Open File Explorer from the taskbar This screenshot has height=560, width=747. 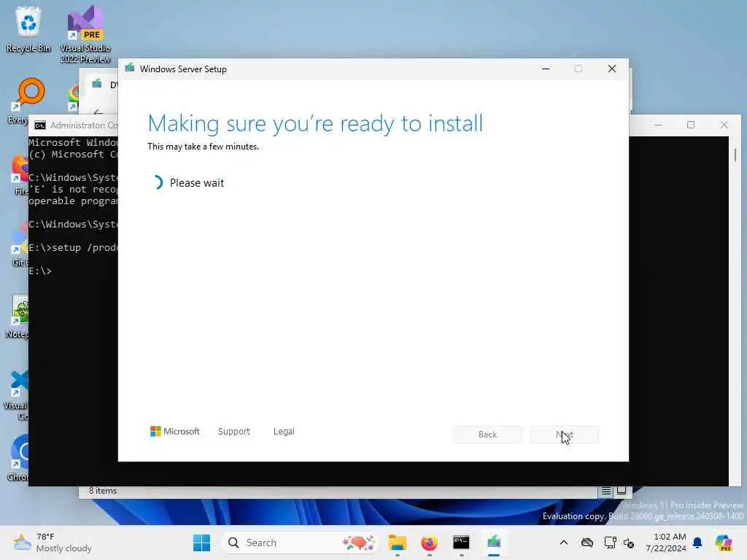pos(397,542)
